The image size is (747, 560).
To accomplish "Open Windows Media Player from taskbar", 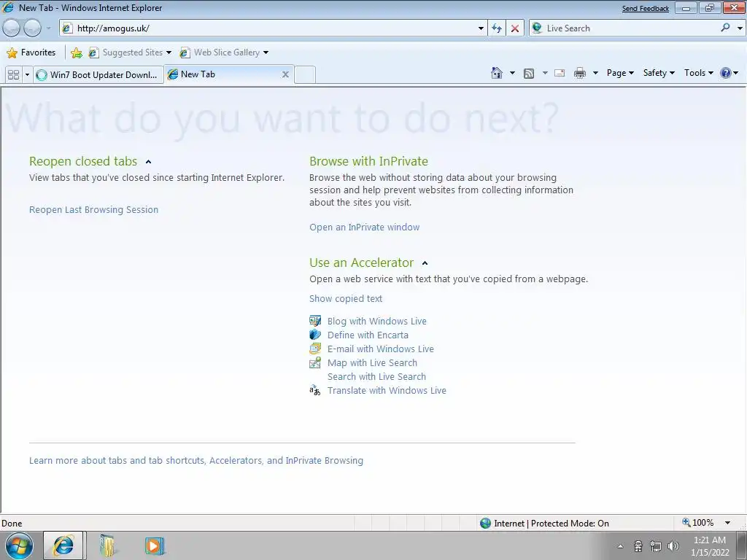I will click(155, 545).
